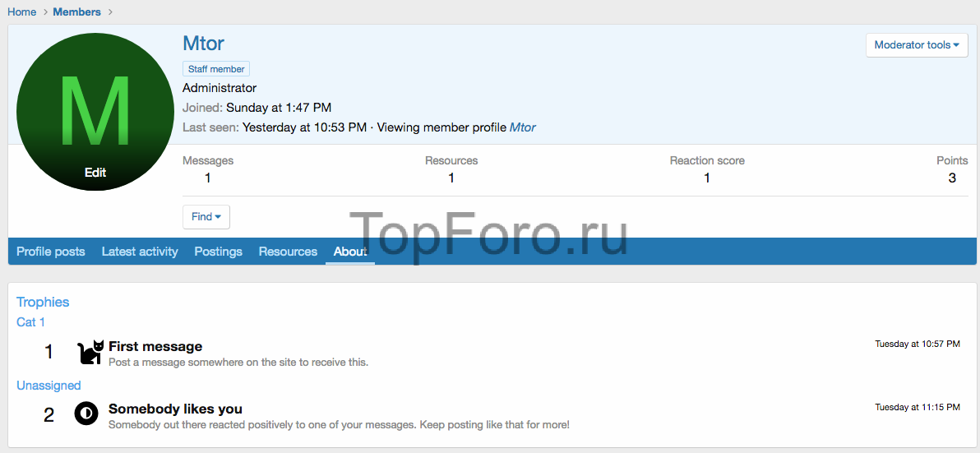The image size is (980, 453).
Task: Click the black cat trophy icon
Action: coord(90,352)
